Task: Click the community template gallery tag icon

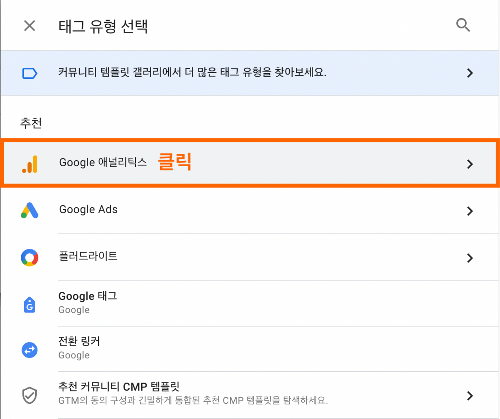Action: [29, 73]
